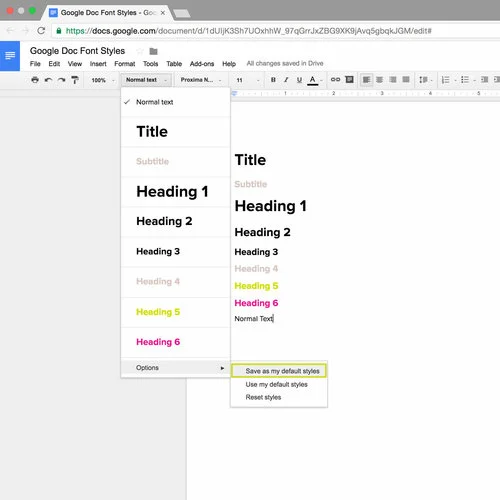Apply the Subtitle style from dropdown
Viewport: 500px width, 500px height.
pyautogui.click(x=176, y=161)
